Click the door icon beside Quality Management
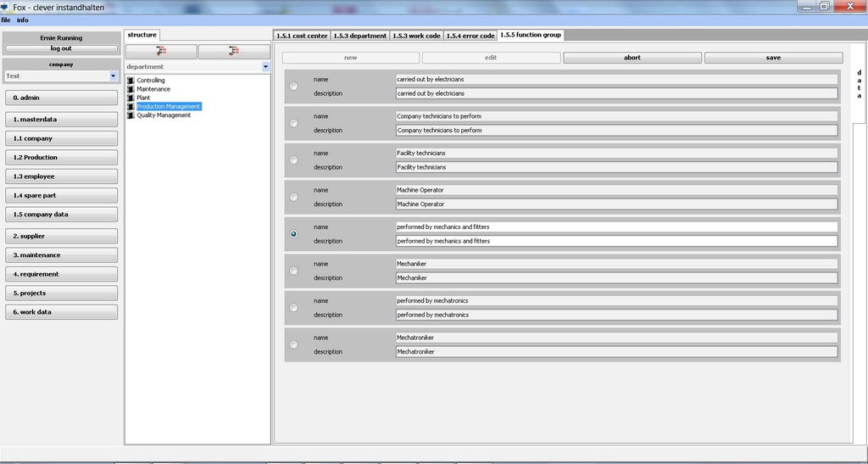This screenshot has width=868, height=464. (x=131, y=115)
